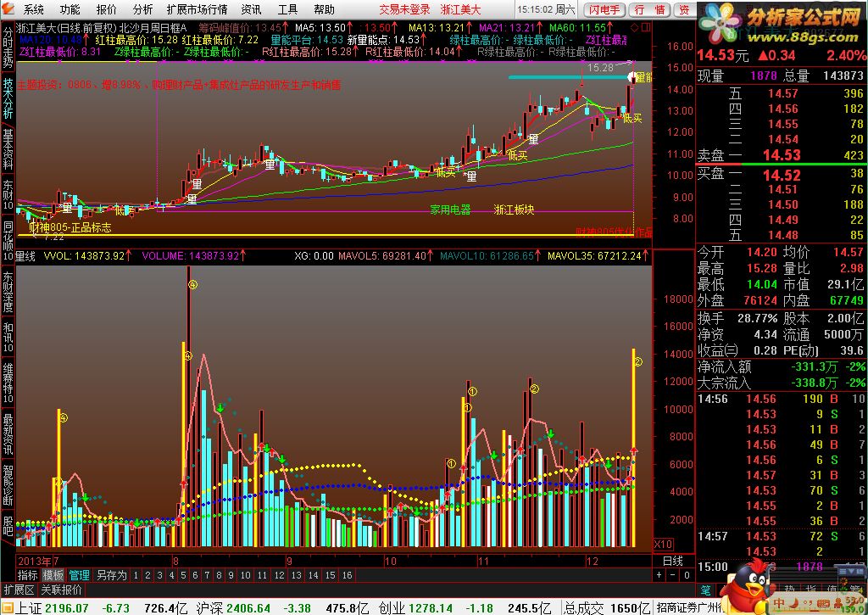Click the 创业 index value 1278.14

tap(431, 608)
